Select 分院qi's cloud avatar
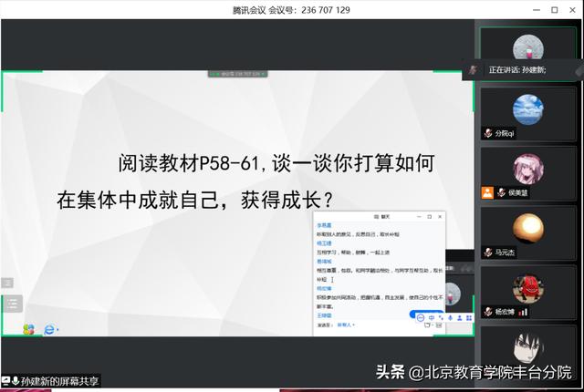This screenshot has height=392, width=584. 527,109
